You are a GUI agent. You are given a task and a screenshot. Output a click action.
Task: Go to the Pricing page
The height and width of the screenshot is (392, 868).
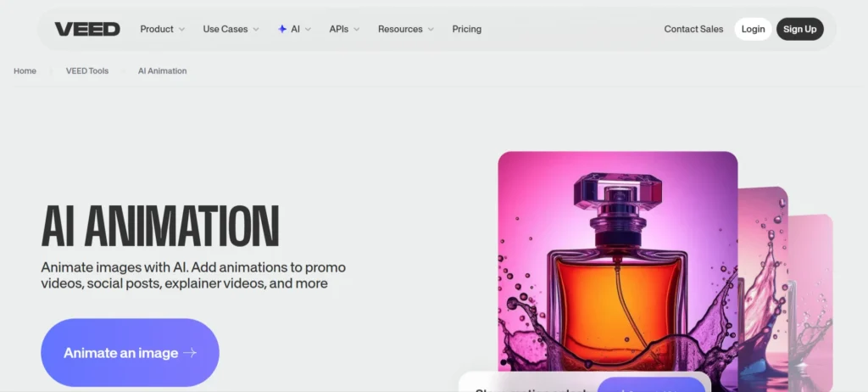pyautogui.click(x=467, y=30)
